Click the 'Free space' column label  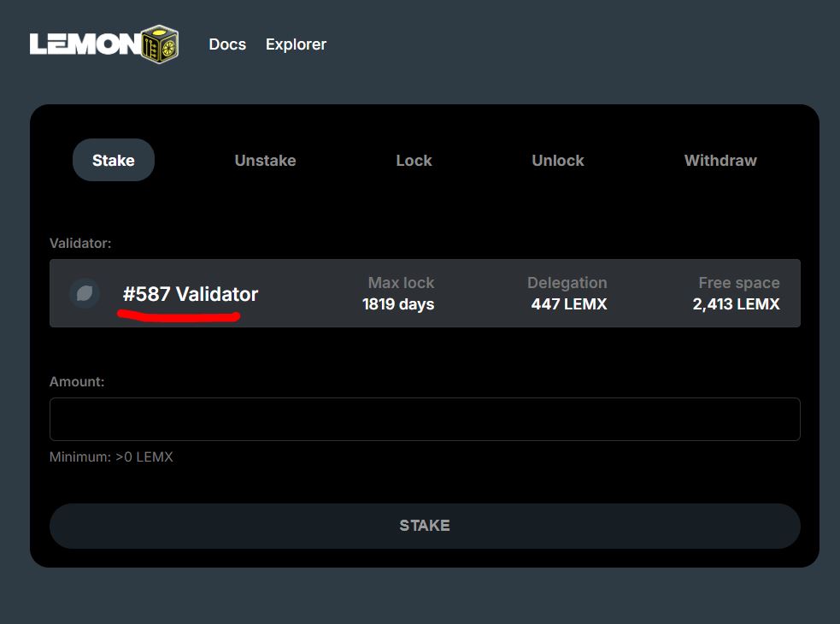click(x=739, y=283)
